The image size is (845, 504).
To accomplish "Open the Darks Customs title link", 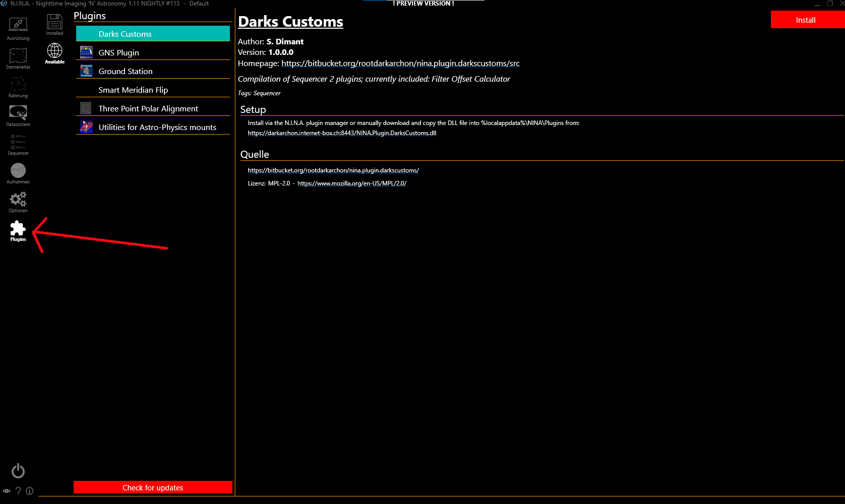I will point(290,22).
